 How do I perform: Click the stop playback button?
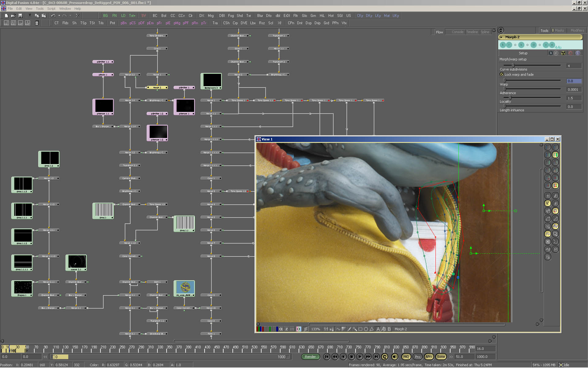click(352, 357)
